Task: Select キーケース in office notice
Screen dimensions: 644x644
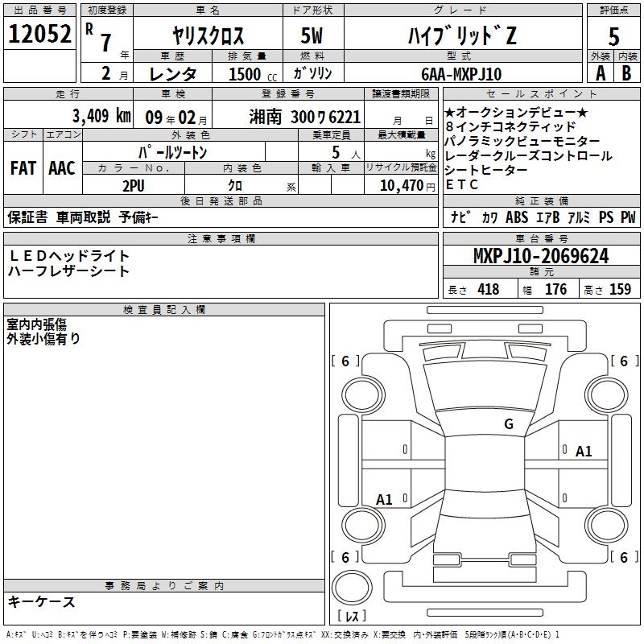Action: click(x=42, y=602)
